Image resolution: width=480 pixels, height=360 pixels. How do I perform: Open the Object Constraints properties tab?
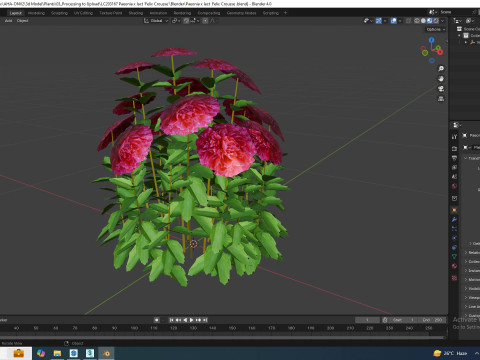(x=454, y=247)
